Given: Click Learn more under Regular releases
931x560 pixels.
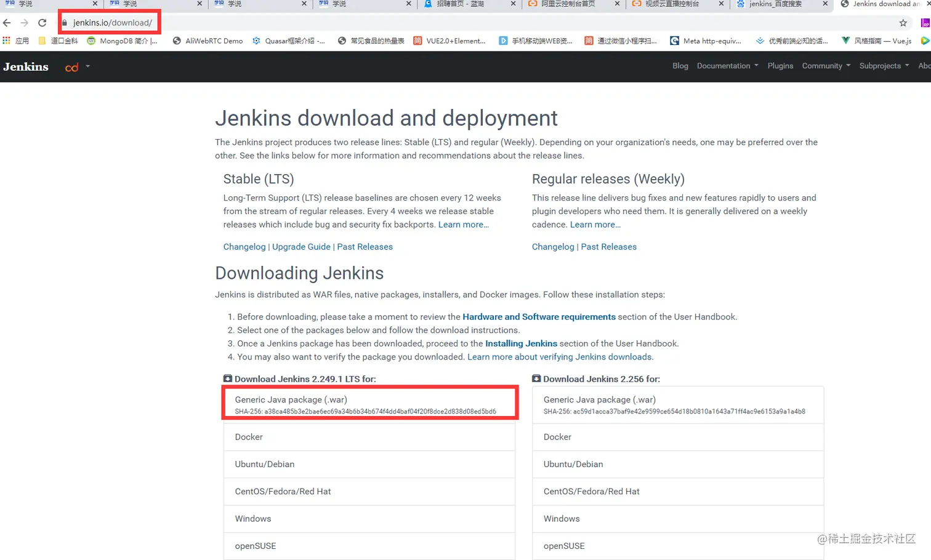Looking at the screenshot, I should (595, 225).
